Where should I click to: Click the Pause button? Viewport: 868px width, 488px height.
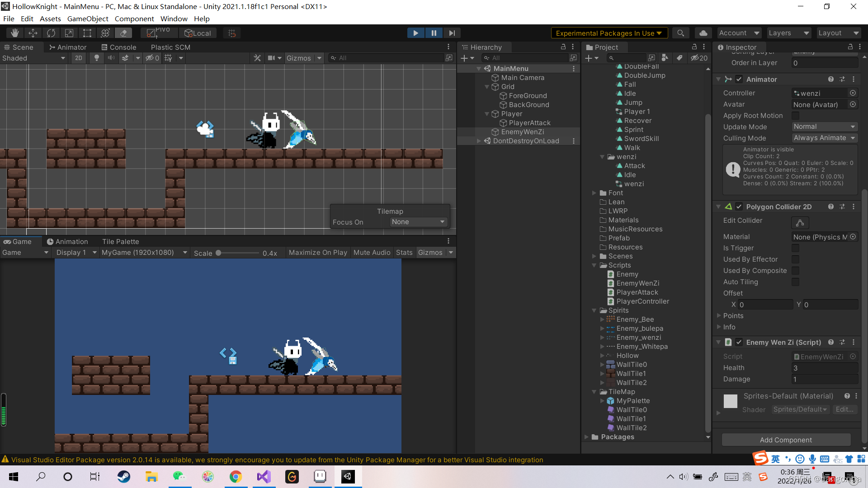[434, 33]
